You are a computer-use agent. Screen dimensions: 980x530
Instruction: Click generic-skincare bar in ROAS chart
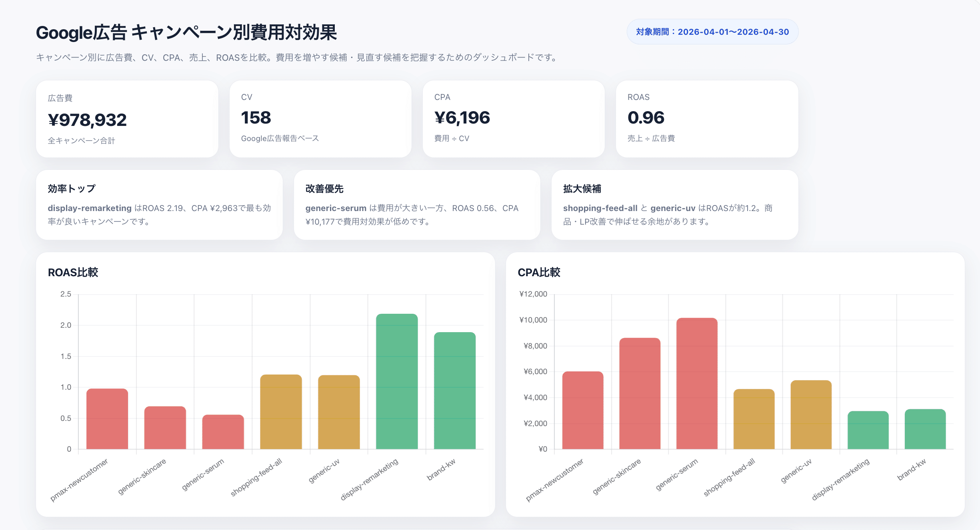165,428
